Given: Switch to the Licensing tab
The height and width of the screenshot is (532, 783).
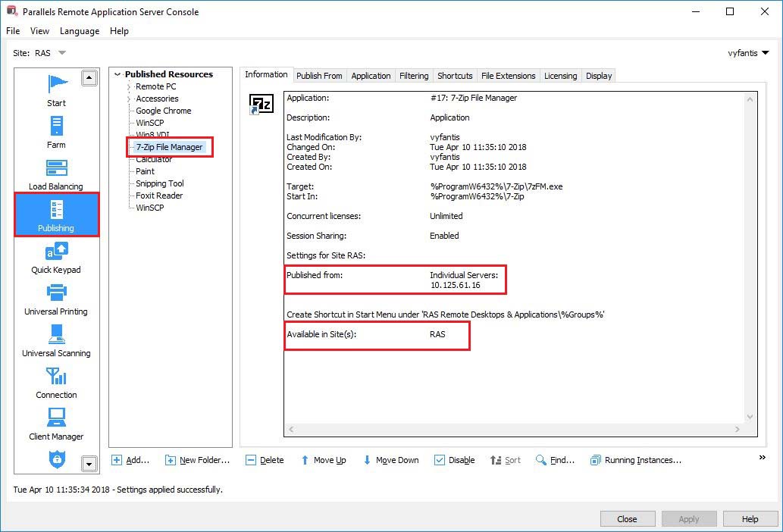Looking at the screenshot, I should [560, 76].
